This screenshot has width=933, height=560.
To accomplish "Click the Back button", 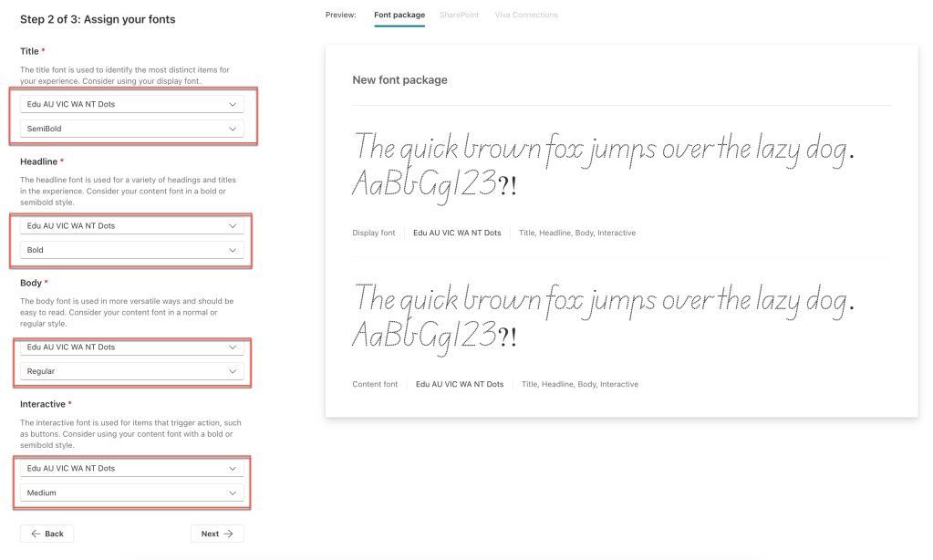I will (47, 534).
